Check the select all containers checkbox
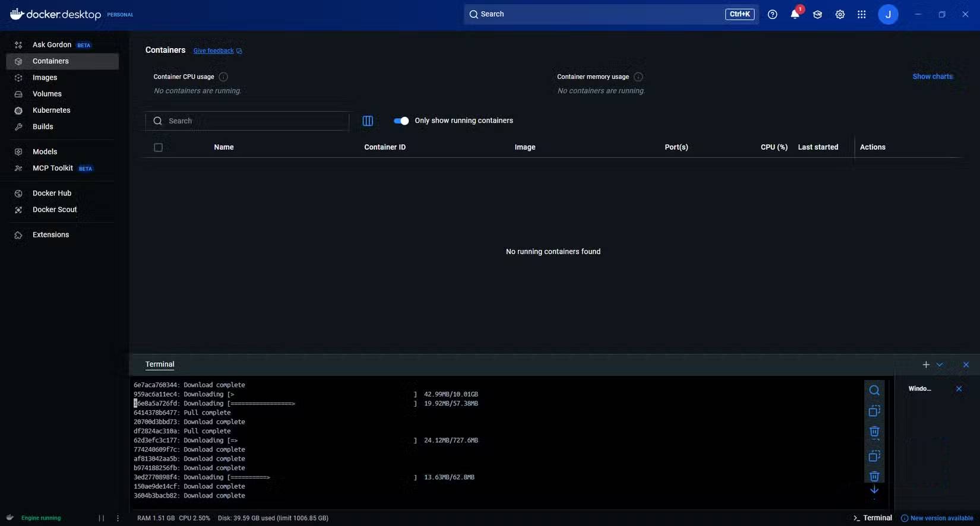 click(x=158, y=147)
